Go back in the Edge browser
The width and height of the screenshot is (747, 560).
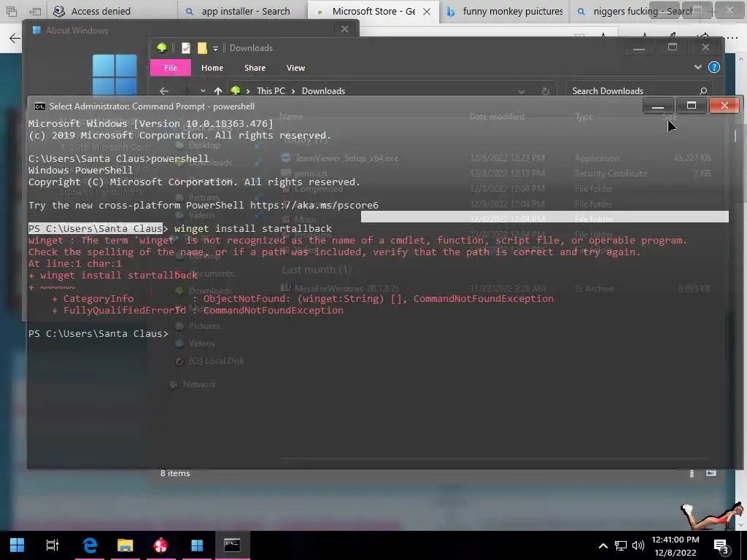click(x=15, y=38)
